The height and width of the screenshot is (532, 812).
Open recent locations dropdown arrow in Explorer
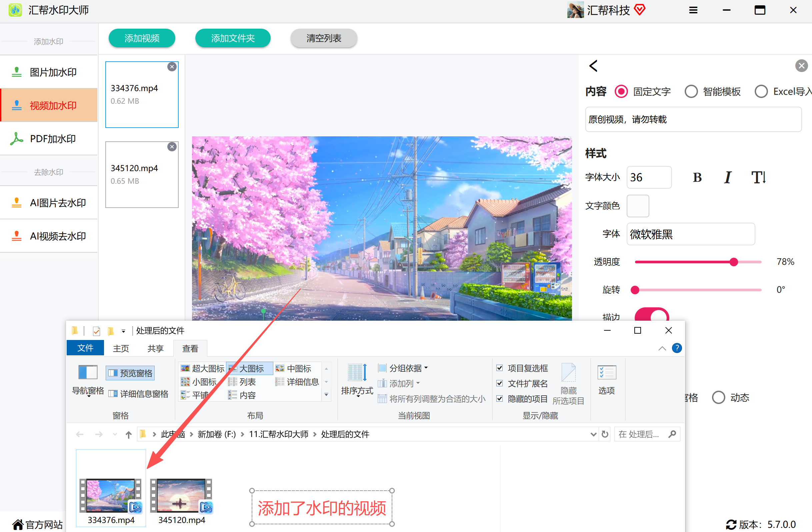(115, 434)
